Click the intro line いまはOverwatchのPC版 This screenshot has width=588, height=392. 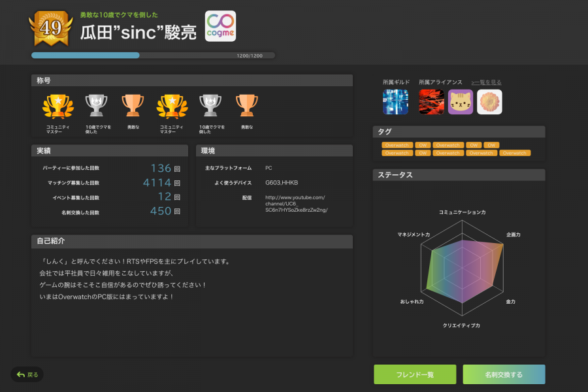tap(106, 297)
